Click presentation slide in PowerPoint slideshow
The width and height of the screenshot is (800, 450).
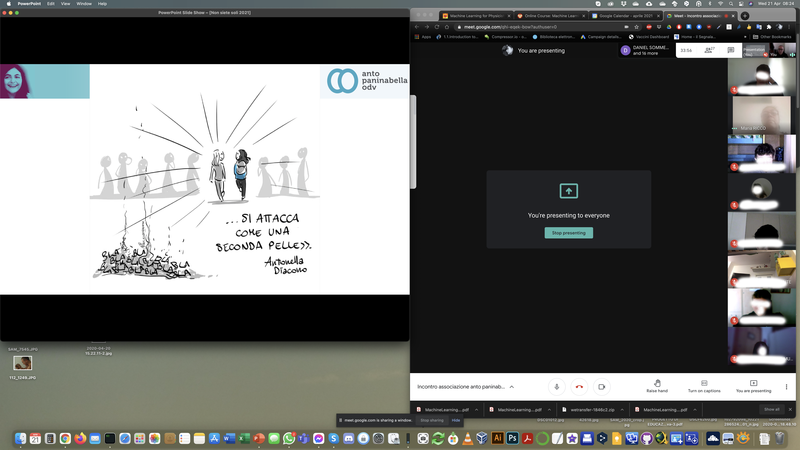tap(205, 179)
